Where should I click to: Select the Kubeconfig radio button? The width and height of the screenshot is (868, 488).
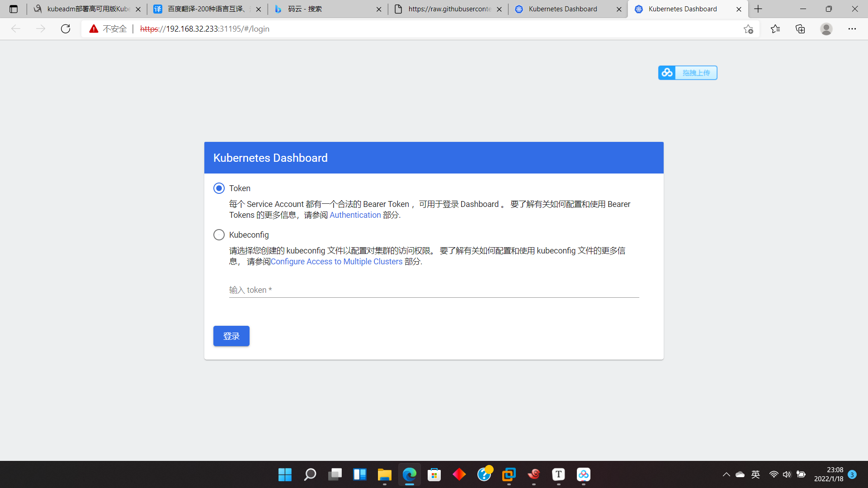(219, 235)
